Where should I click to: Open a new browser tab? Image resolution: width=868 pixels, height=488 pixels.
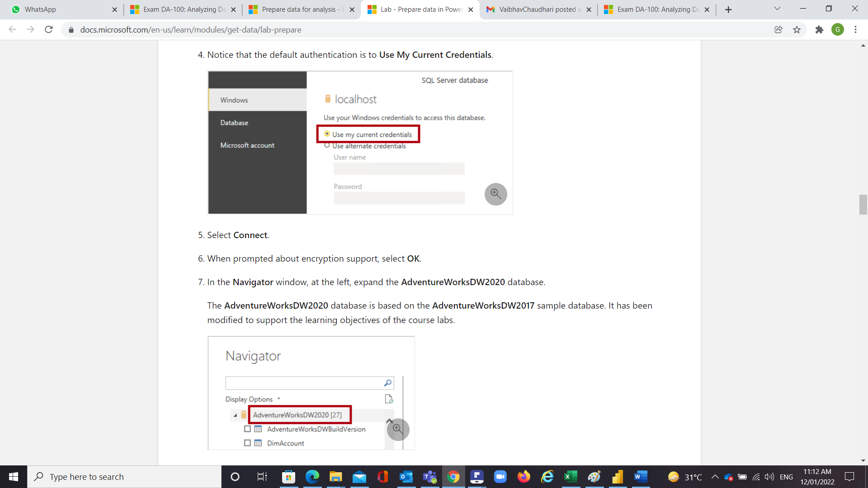(728, 9)
